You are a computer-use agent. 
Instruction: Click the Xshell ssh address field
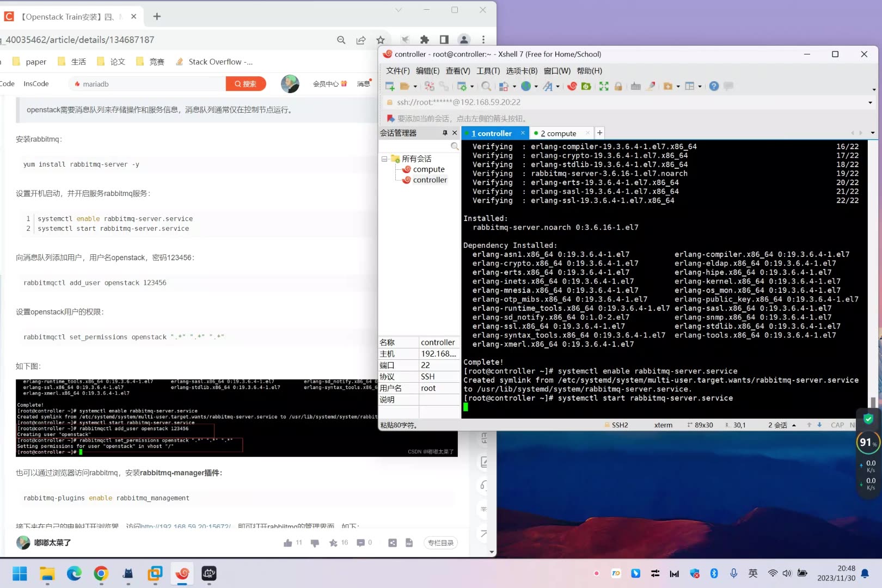click(x=626, y=102)
